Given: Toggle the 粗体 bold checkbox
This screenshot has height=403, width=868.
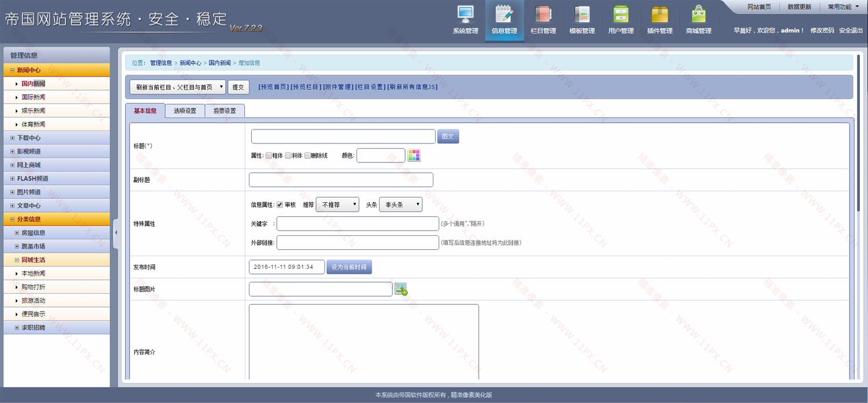Looking at the screenshot, I should coord(269,156).
